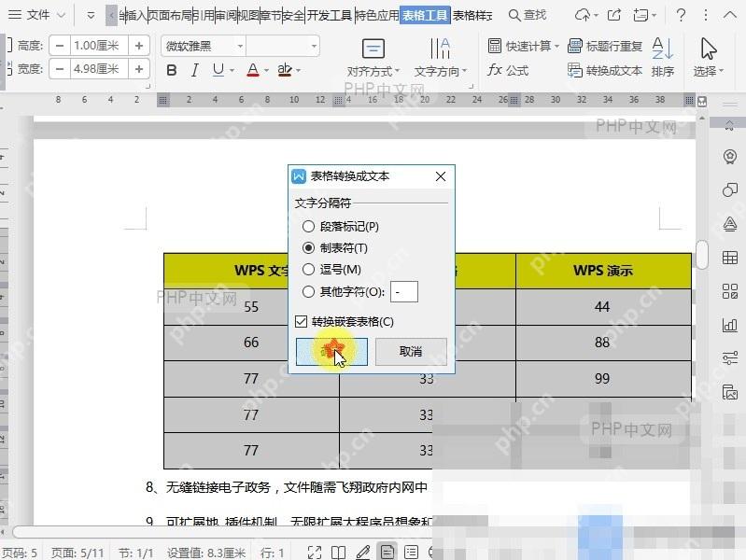Click the other character input field
Image resolution: width=746 pixels, height=560 pixels.
[404, 291]
